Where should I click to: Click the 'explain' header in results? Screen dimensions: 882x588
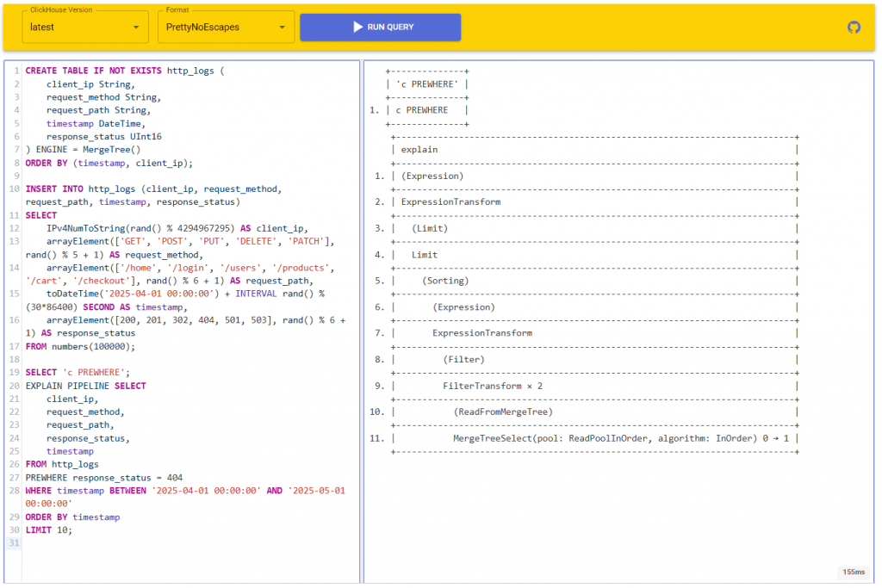tap(419, 149)
